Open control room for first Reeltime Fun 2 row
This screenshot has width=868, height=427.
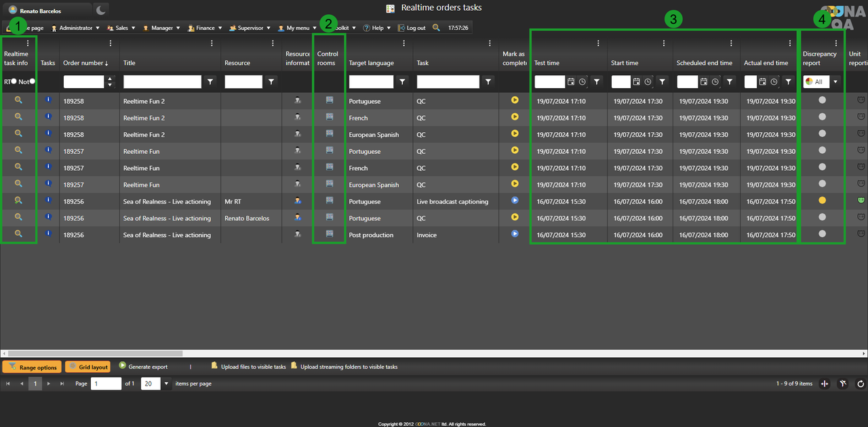point(330,100)
